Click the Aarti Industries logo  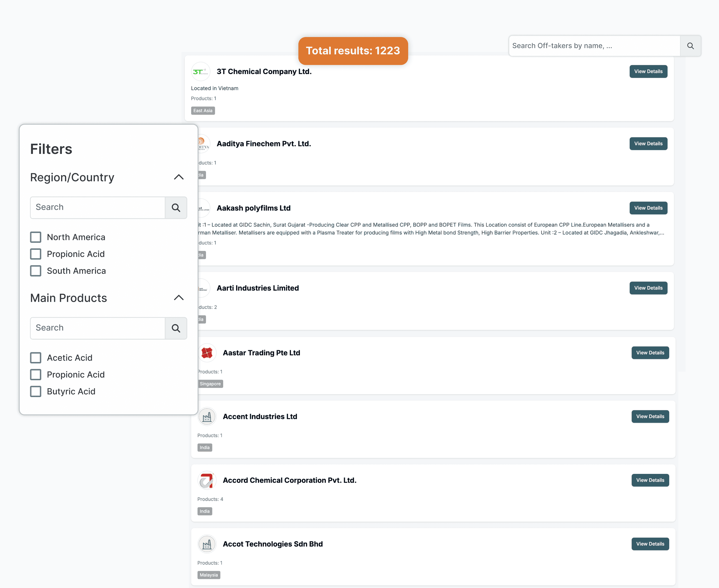point(204,288)
